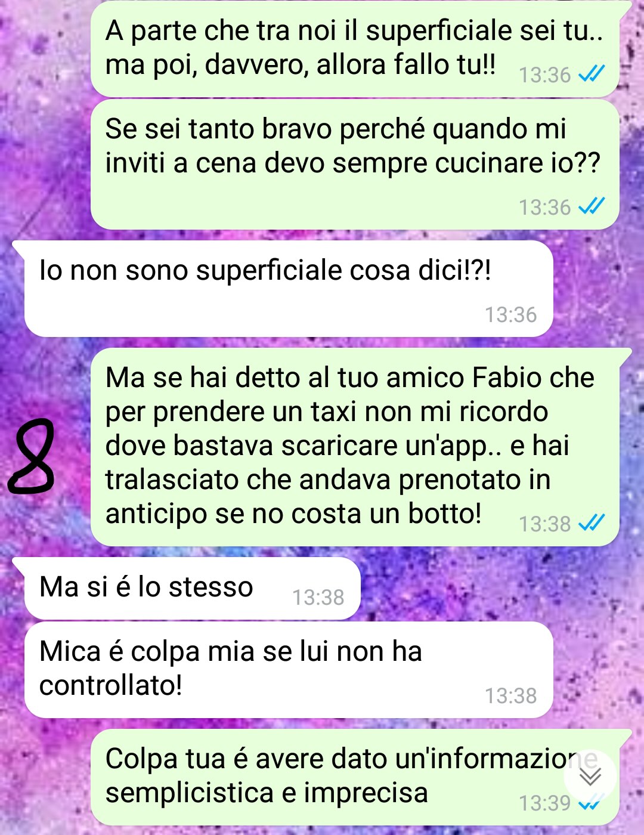
Task: Tap 13:38 timestamp on 'Ma si é lo stesso'
Action: point(318,597)
